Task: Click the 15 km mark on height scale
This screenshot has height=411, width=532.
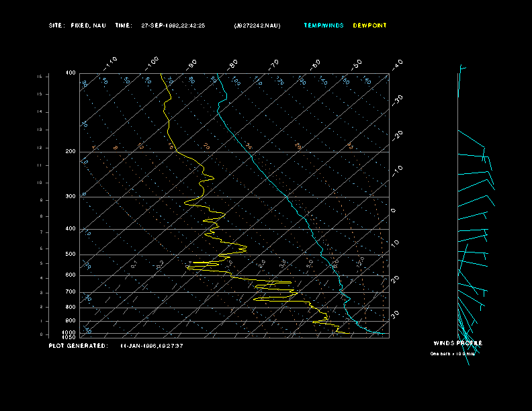Action: point(40,77)
